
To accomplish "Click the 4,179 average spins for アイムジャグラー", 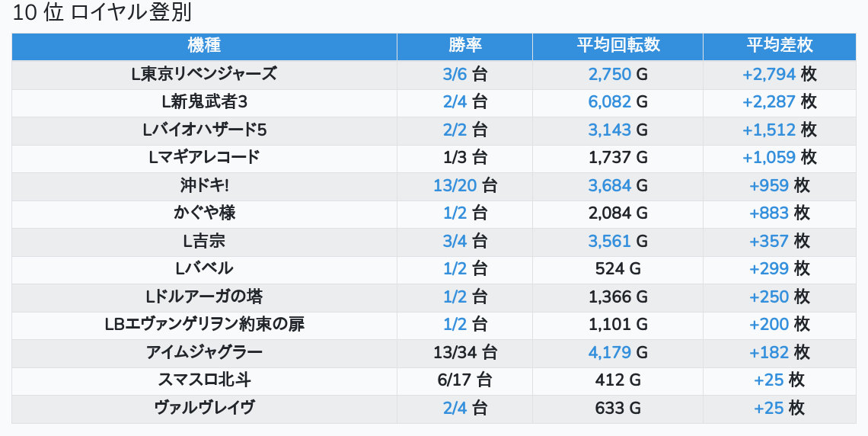I will 609,352.
